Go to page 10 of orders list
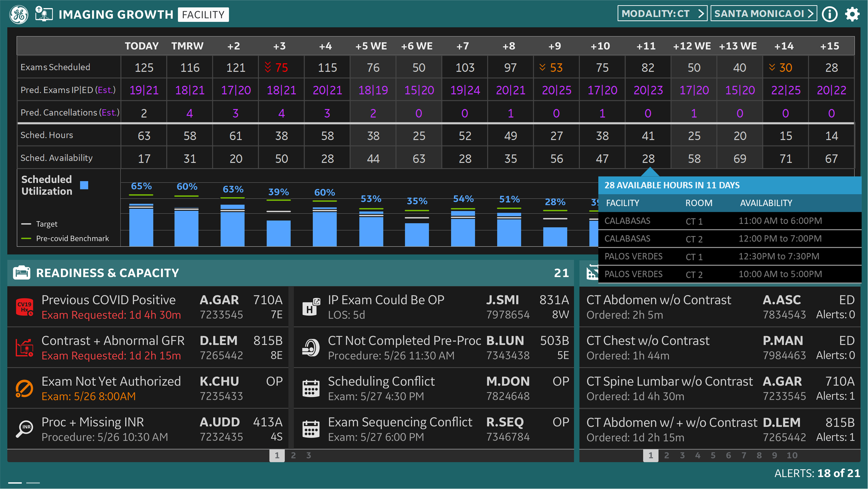 pos(792,455)
